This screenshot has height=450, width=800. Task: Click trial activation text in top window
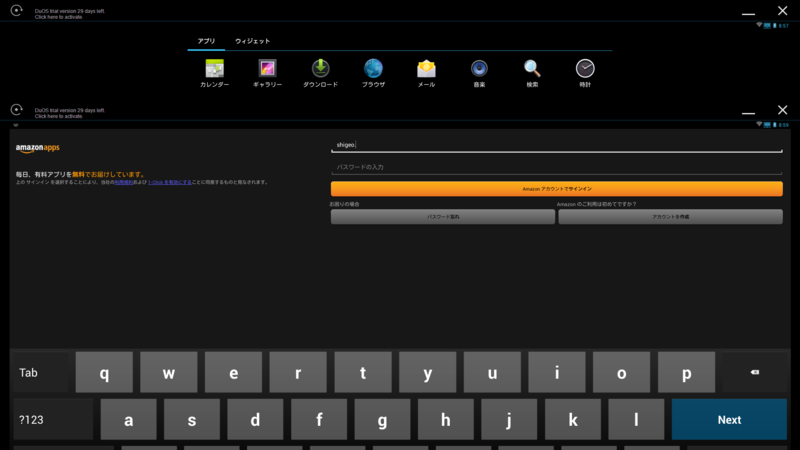click(x=69, y=14)
